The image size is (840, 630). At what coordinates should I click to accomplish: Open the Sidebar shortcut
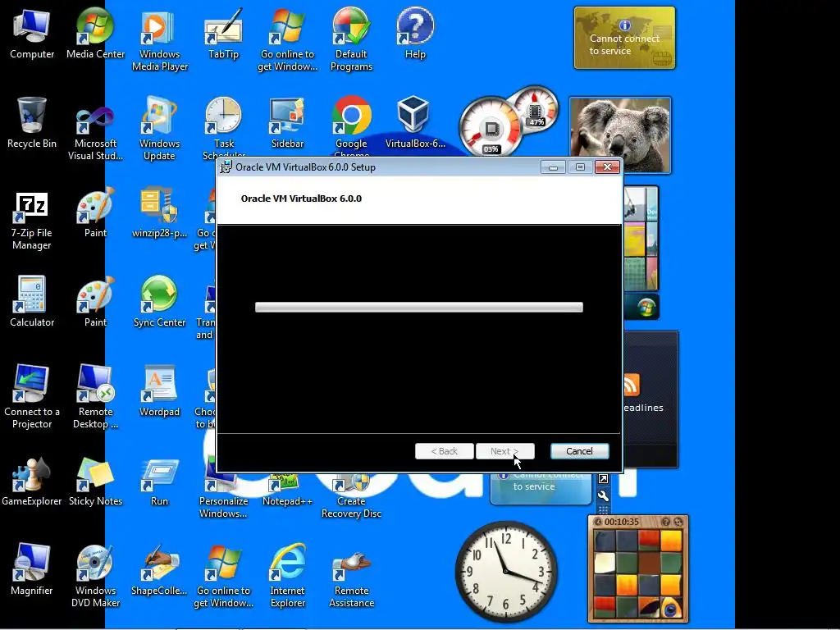click(x=287, y=123)
